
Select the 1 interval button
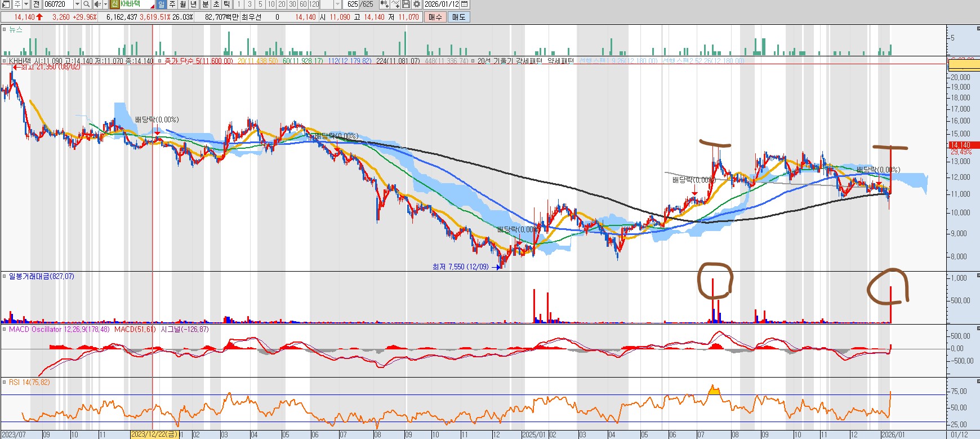point(239,4)
